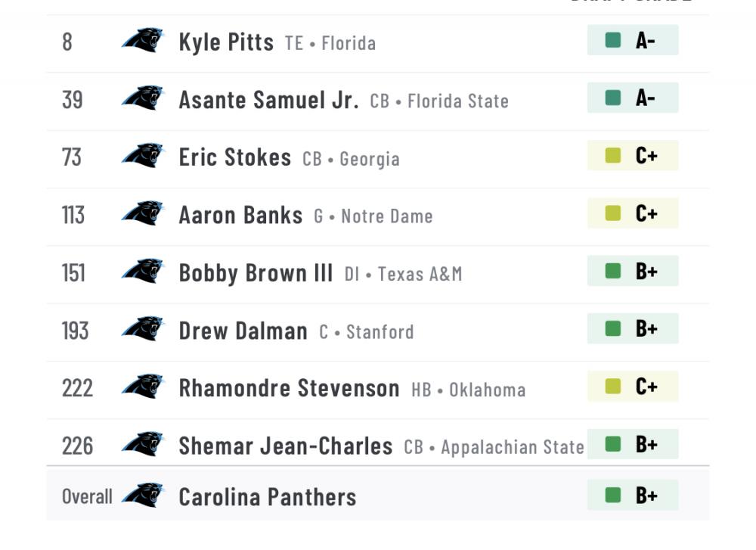The height and width of the screenshot is (550, 756).
Task: Select Shemar Jean-Charles player name
Action: click(x=285, y=446)
